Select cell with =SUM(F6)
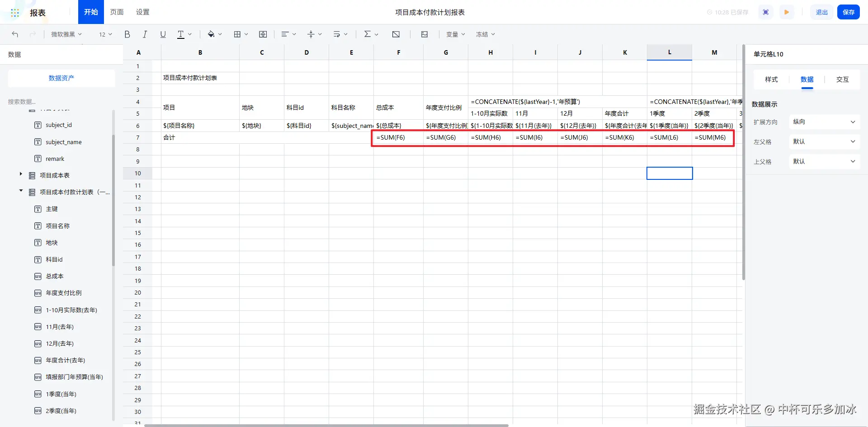Viewport: 868px width, 427px height. tap(398, 138)
